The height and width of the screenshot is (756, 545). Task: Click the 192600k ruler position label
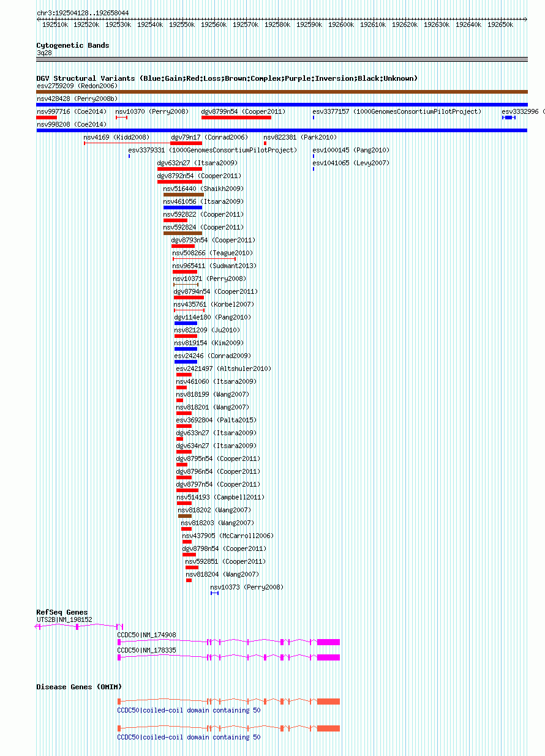341,25
